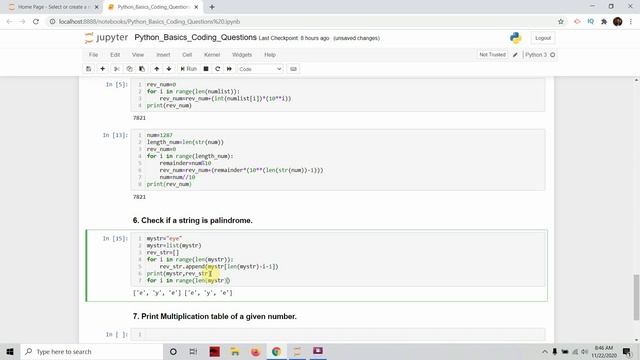Open Task View in taskbar

(193, 351)
